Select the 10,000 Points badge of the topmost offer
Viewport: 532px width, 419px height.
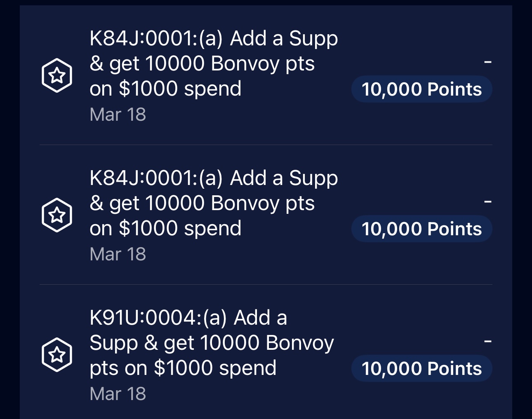421,89
